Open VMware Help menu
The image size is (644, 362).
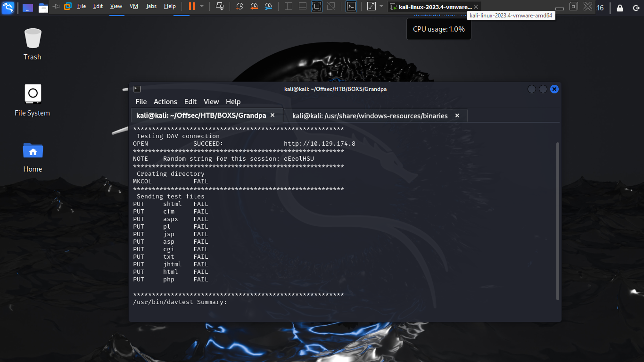(170, 6)
